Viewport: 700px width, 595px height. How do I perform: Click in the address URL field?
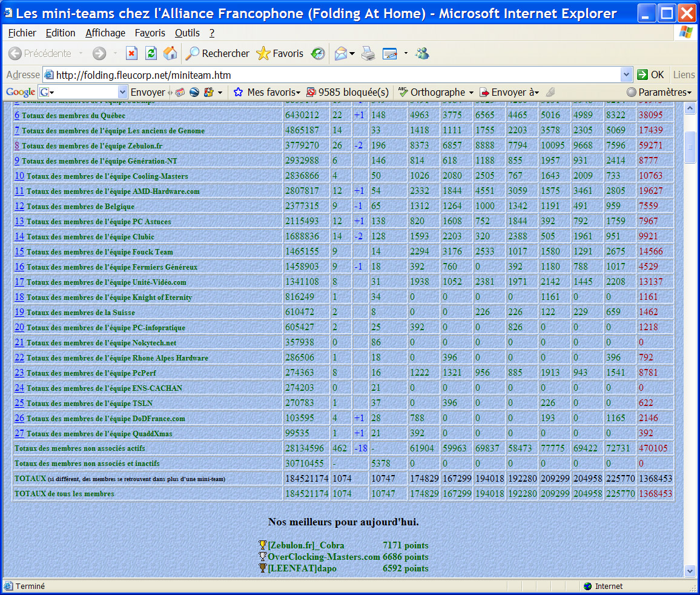(x=333, y=75)
